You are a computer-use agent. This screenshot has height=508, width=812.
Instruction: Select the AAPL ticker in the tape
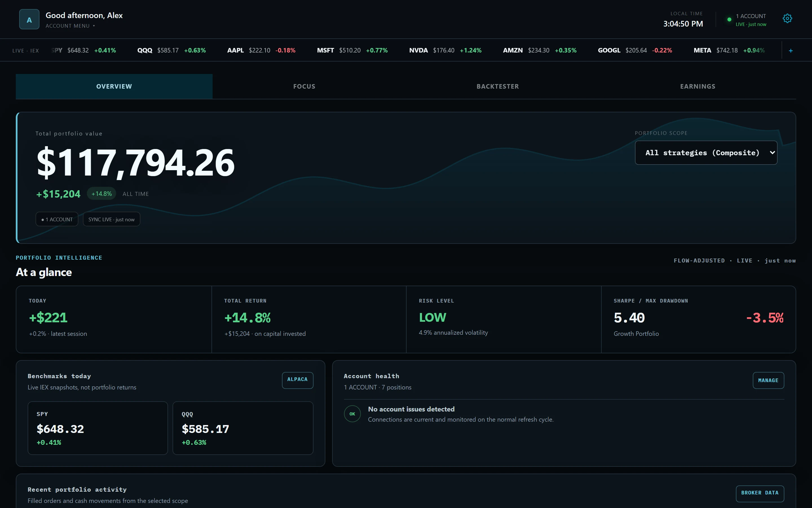(x=261, y=51)
